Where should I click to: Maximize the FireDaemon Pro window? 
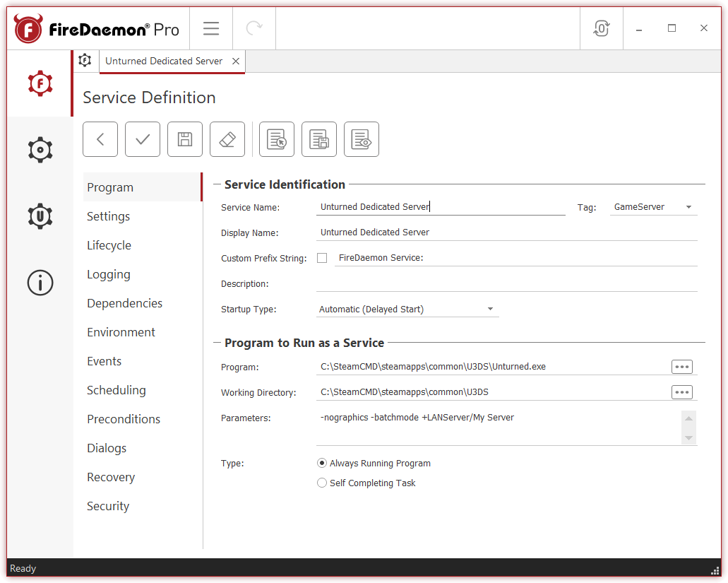(672, 29)
